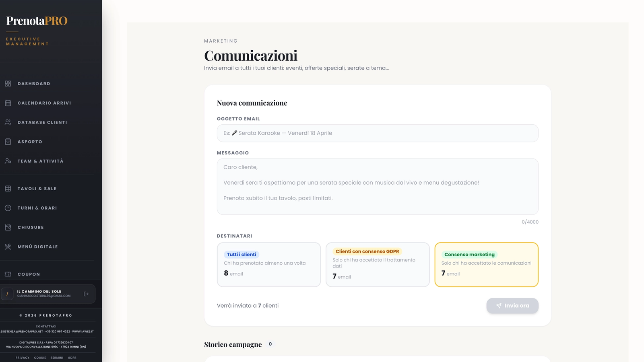Click the Asporto bag icon
Viewport: 644px width, 362px height.
pos(8,142)
